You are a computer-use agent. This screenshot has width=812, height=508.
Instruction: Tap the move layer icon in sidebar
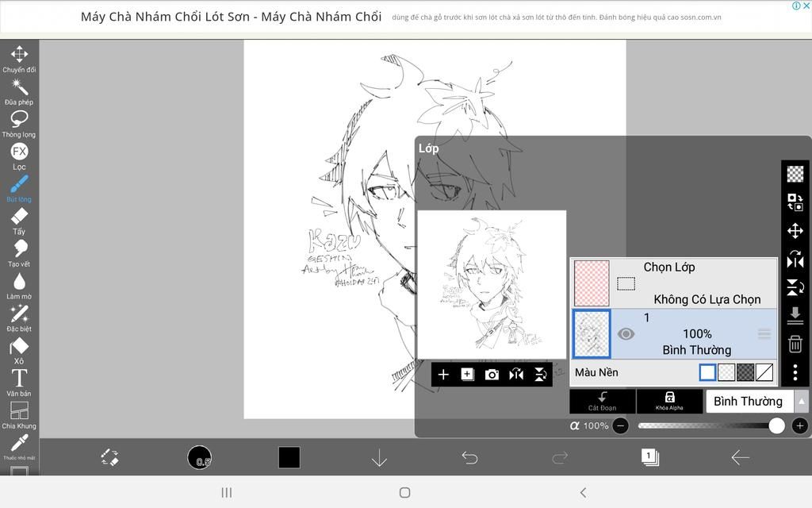point(795,231)
